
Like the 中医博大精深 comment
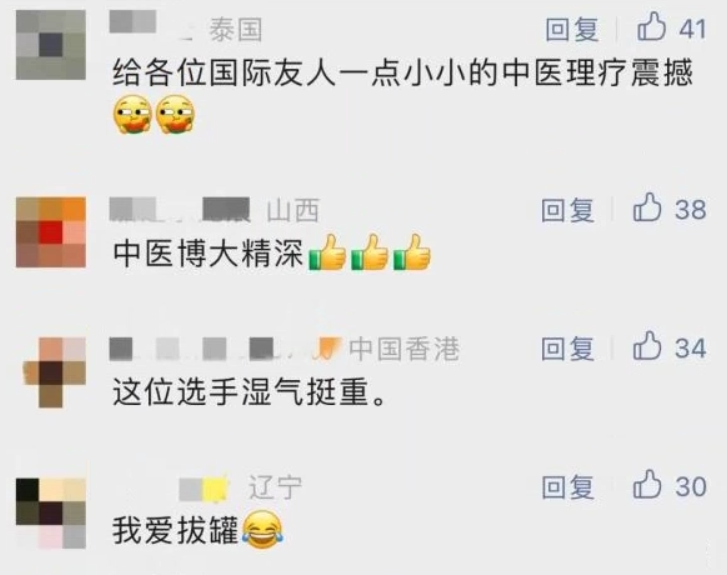tap(647, 207)
